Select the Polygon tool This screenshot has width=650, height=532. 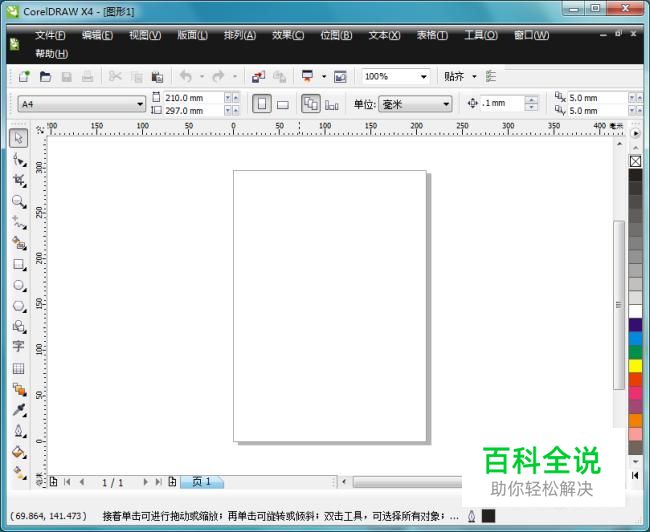[x=19, y=306]
